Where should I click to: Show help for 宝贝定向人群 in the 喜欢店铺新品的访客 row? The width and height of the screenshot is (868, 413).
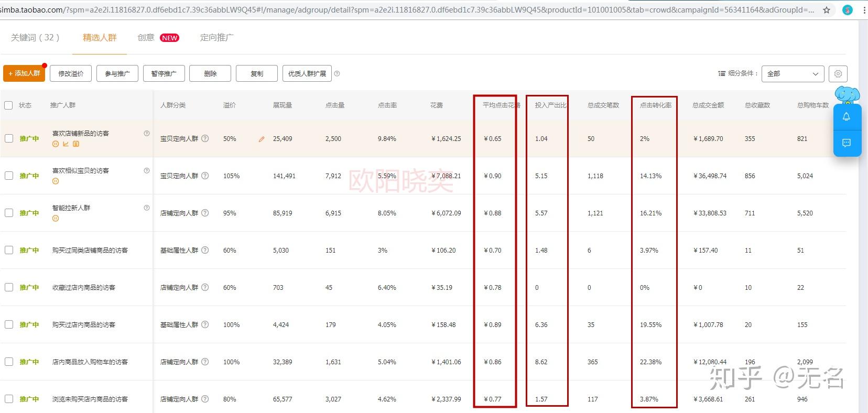205,138
